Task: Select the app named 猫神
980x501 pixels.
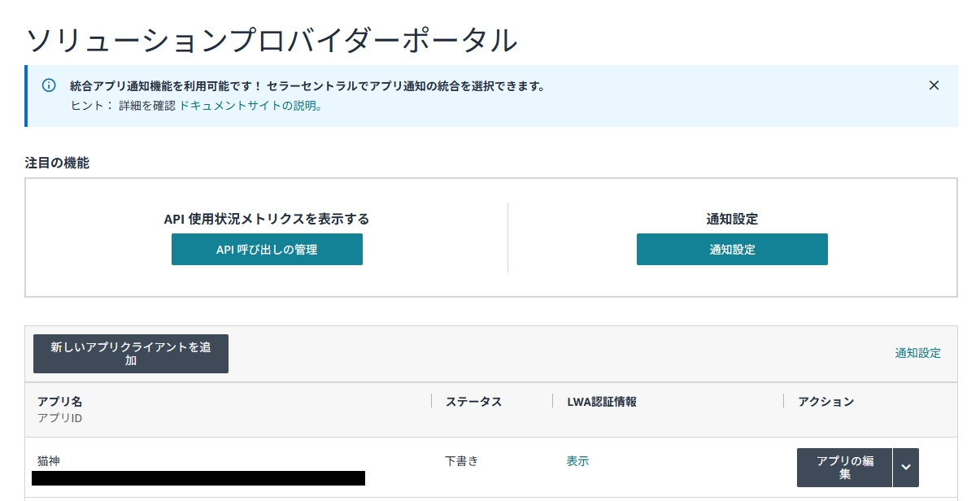Action: 47,460
